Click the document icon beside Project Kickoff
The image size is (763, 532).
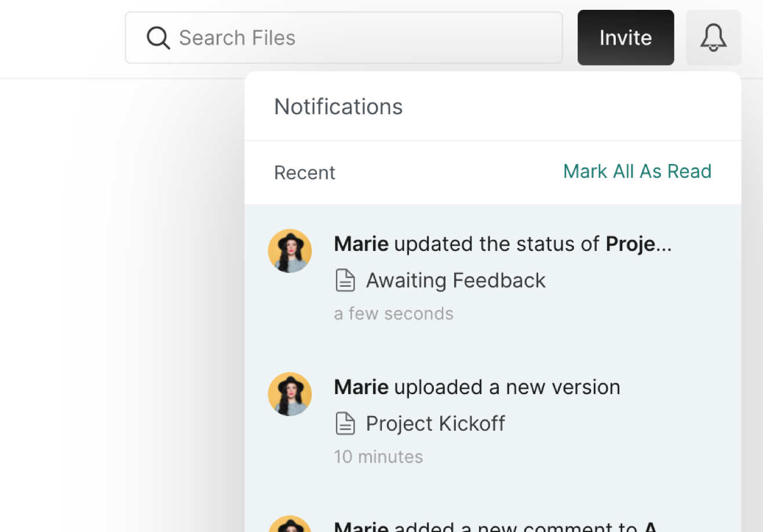click(345, 424)
